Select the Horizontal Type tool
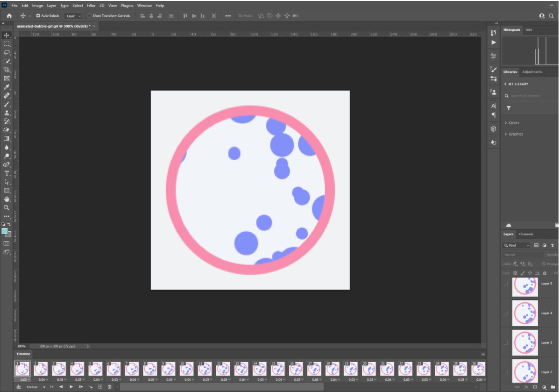Image resolution: width=559 pixels, height=392 pixels. coord(7,173)
